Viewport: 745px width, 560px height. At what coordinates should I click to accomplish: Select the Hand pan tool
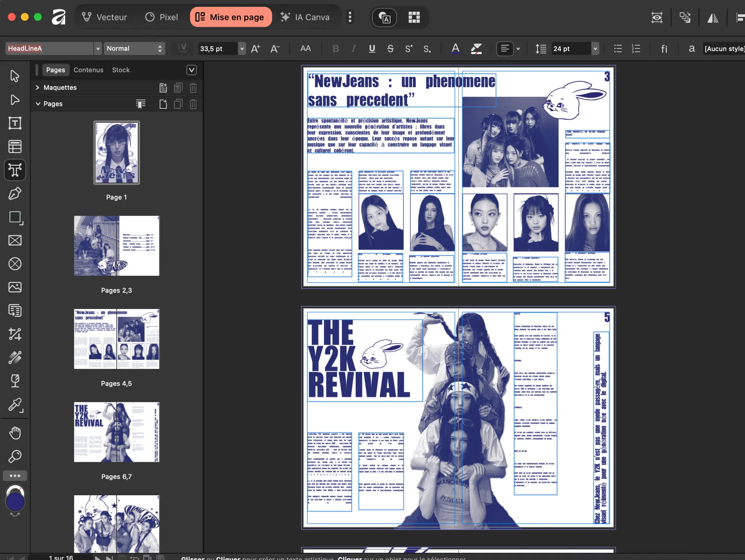15,433
